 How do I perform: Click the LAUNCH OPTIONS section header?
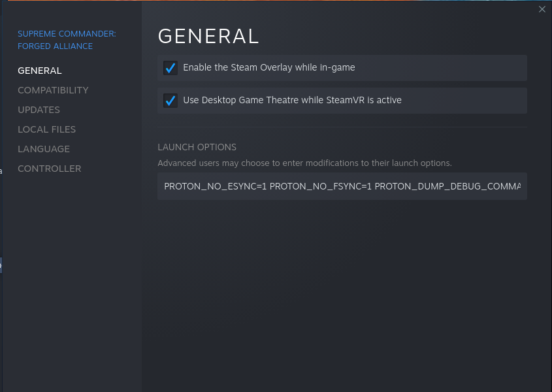click(197, 147)
